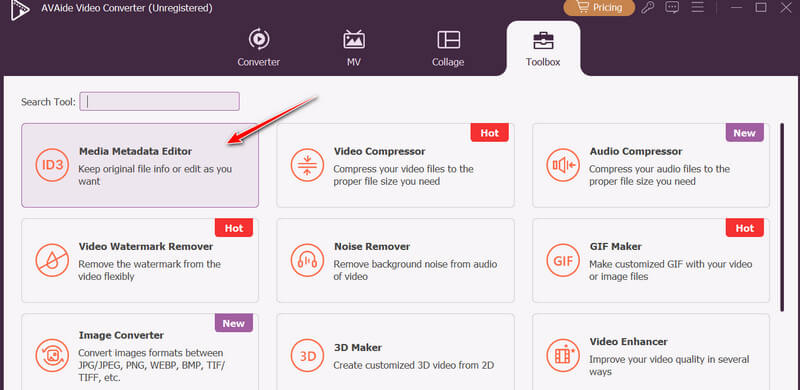Click the Hot badge on Video Watermark Remover

[234, 228]
